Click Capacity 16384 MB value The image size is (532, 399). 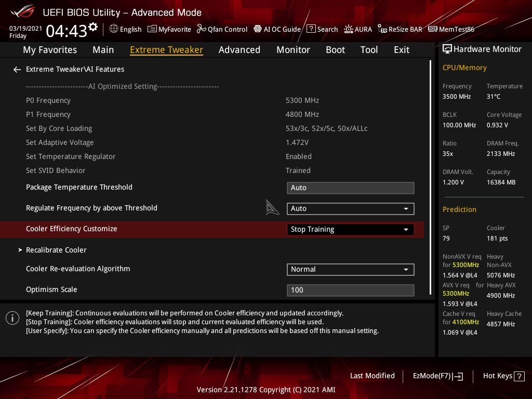(x=501, y=182)
